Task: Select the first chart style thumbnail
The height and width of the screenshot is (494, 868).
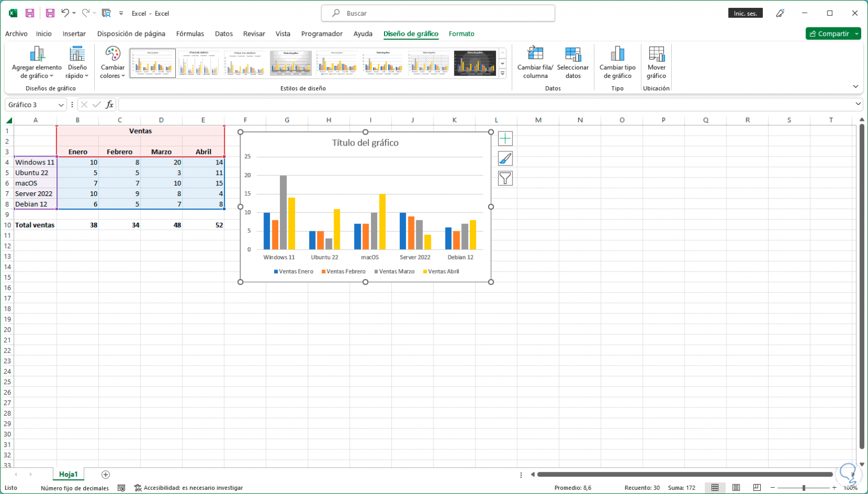Action: (153, 63)
